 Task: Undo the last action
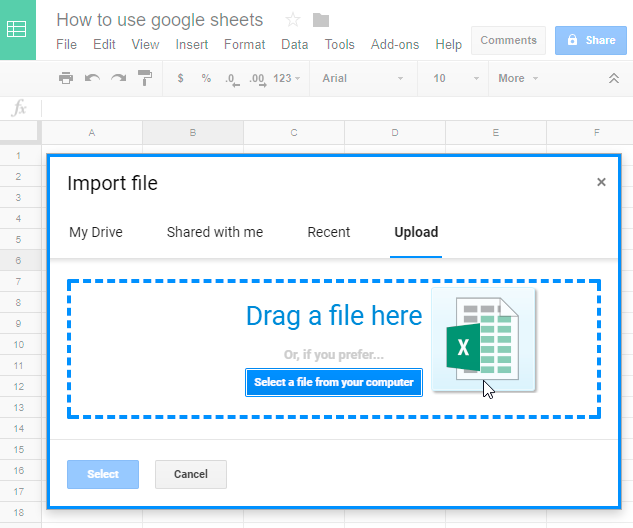point(92,78)
